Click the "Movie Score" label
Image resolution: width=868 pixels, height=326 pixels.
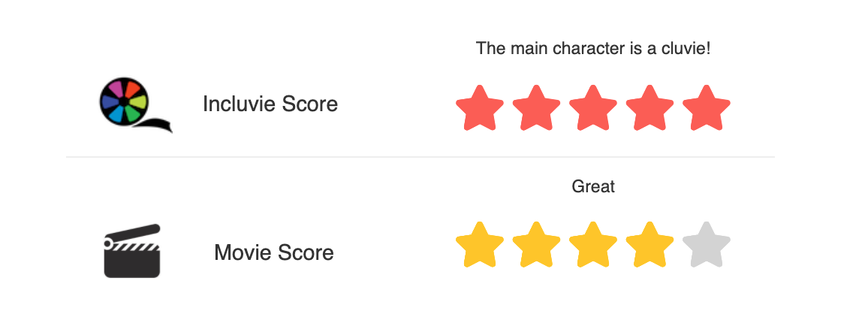click(x=274, y=252)
